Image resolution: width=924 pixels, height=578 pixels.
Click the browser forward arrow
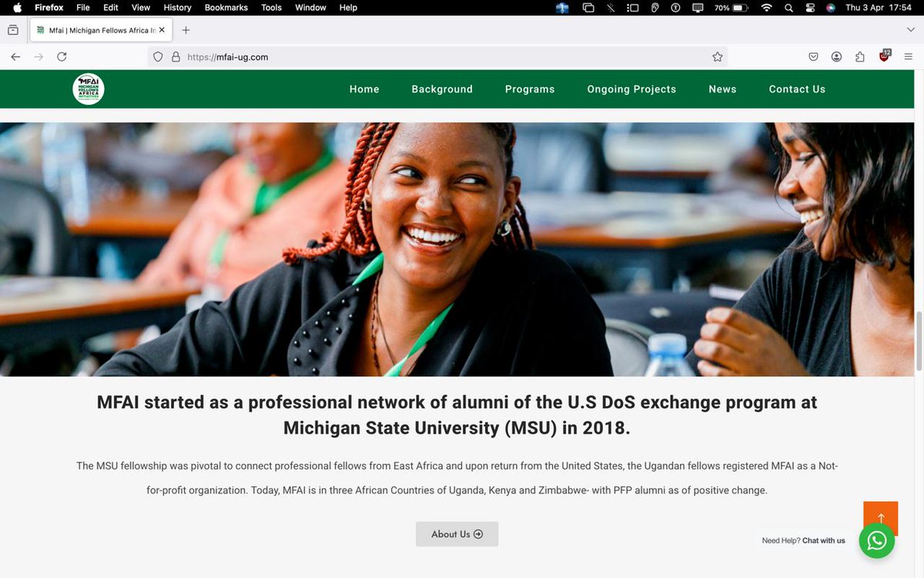click(x=38, y=57)
